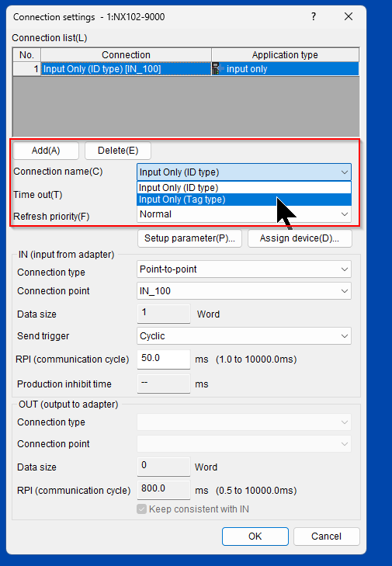
Task: Open the Connection name dropdown
Action: click(244, 172)
